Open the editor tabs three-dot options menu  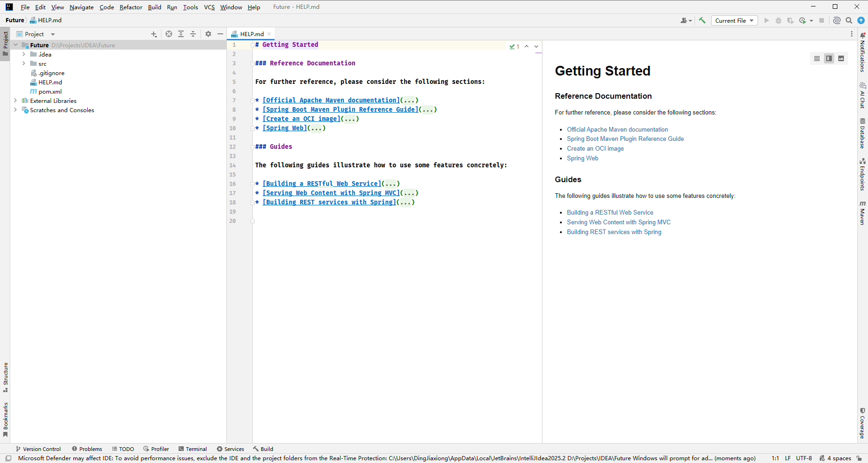click(852, 34)
